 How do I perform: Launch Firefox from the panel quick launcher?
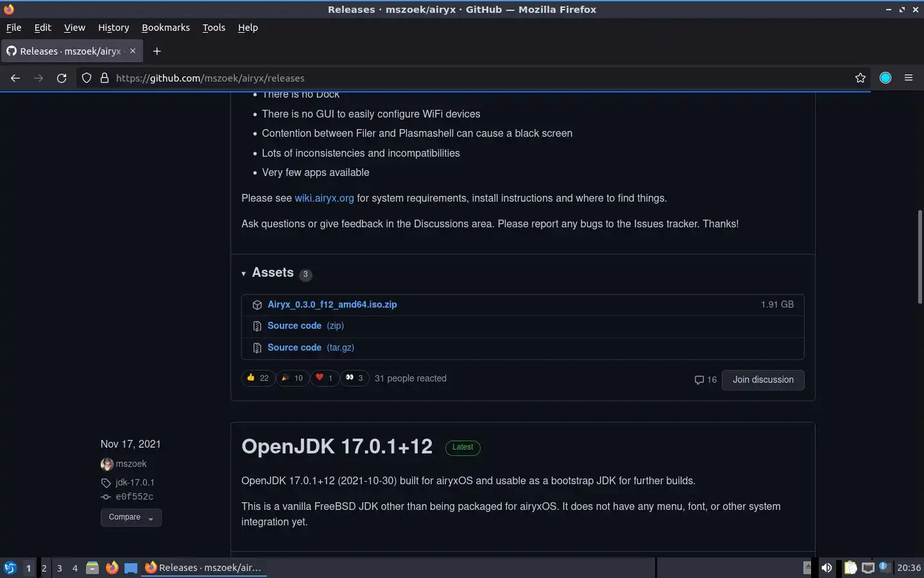(x=112, y=568)
